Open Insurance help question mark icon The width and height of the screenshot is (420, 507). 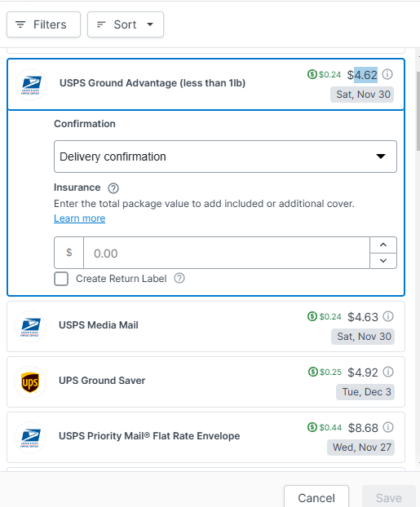pyautogui.click(x=113, y=188)
